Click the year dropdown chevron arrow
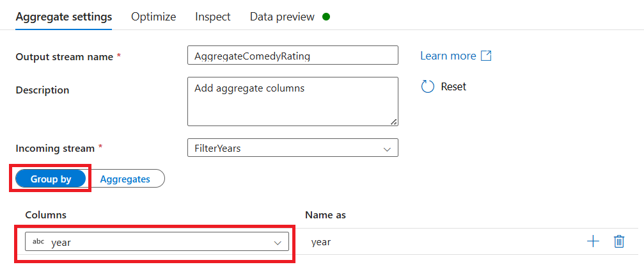 coord(278,242)
